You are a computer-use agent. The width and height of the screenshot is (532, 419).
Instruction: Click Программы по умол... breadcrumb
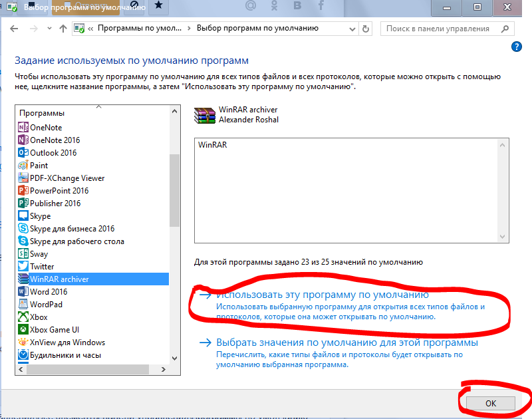(x=140, y=28)
